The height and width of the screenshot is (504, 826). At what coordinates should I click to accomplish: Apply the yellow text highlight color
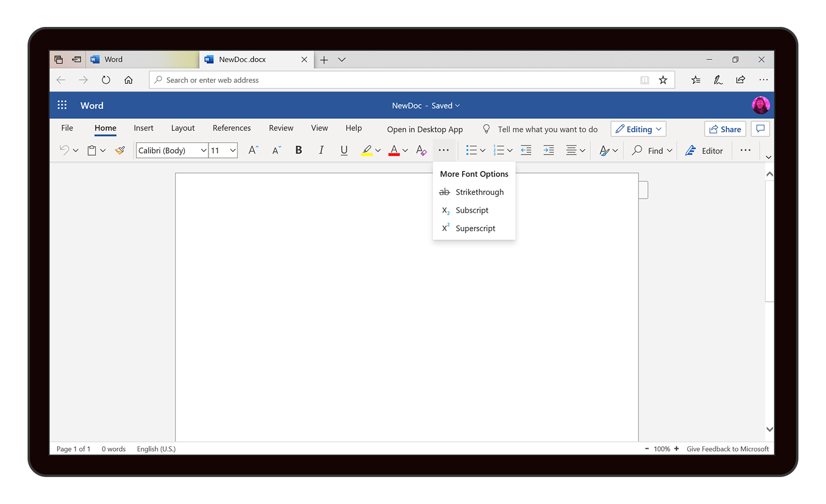[367, 150]
